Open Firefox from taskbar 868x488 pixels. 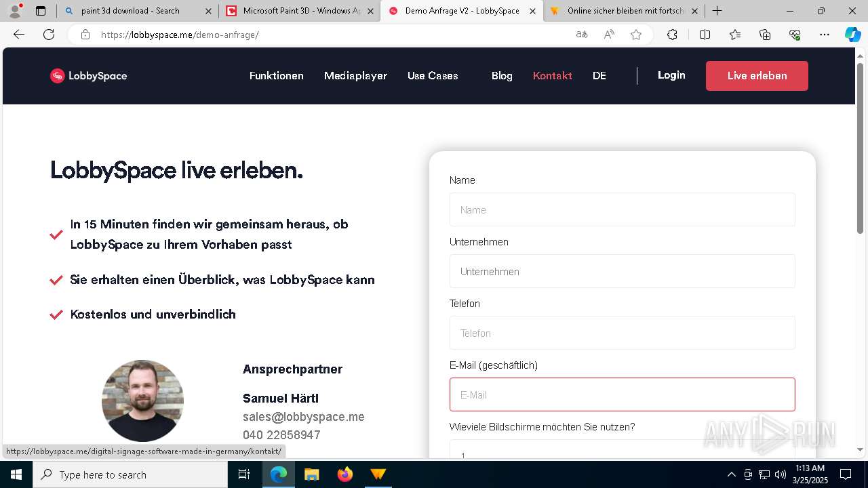(x=345, y=474)
